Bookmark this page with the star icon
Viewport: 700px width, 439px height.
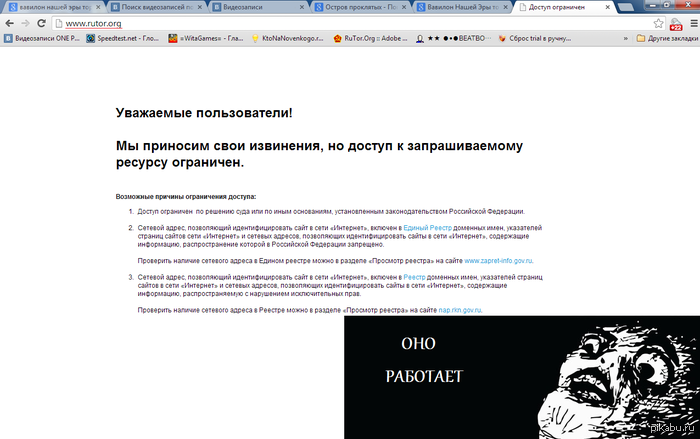point(658,23)
